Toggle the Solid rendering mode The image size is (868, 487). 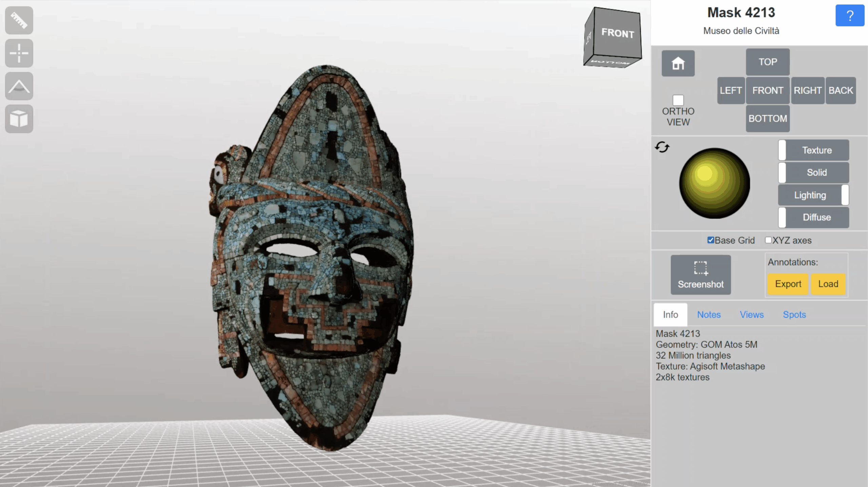tap(814, 173)
